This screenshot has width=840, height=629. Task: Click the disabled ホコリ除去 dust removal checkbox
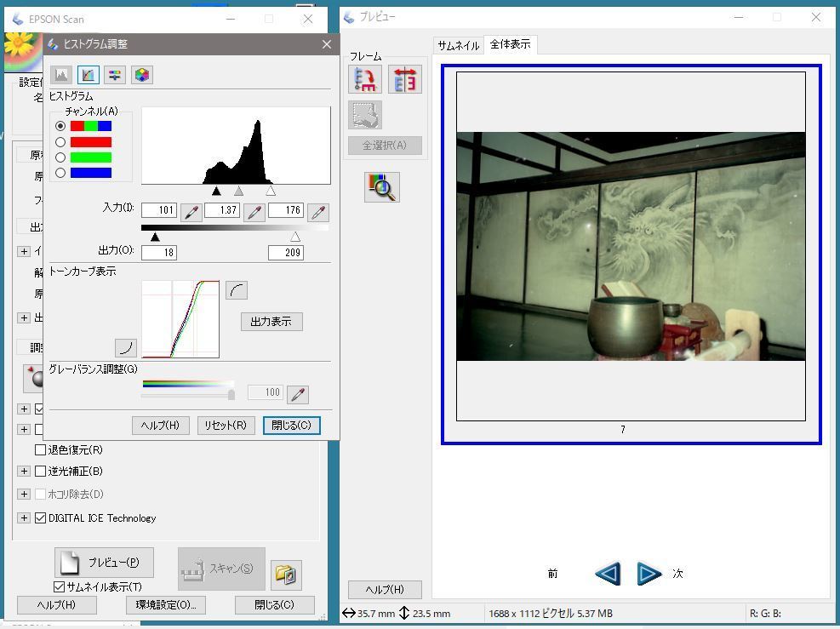[x=40, y=494]
